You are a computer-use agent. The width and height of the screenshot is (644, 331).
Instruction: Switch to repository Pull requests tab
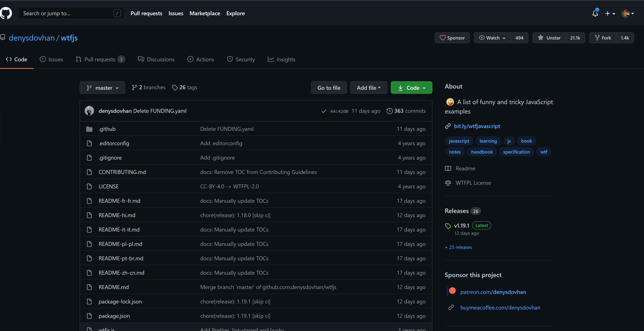(100, 59)
